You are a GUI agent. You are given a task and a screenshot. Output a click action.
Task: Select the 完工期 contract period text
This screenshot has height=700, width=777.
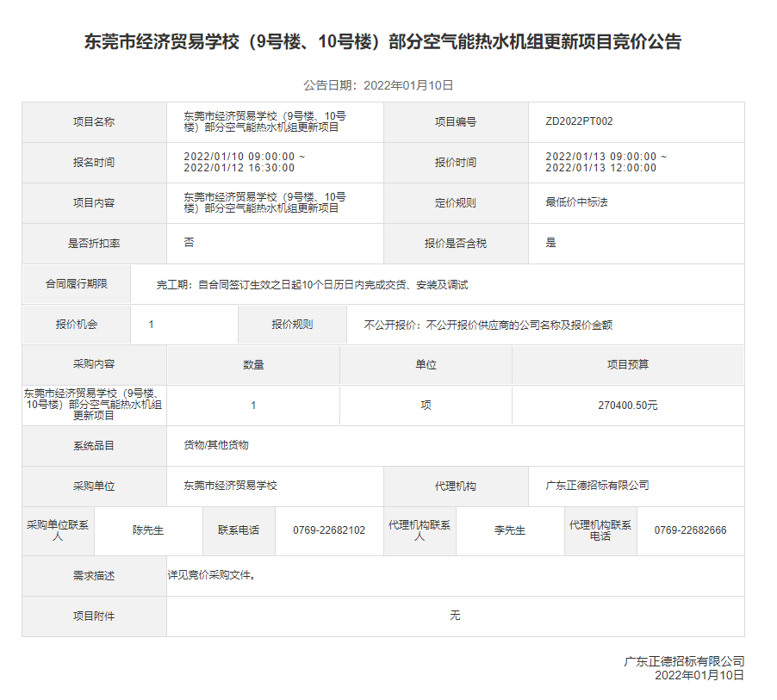[312, 285]
